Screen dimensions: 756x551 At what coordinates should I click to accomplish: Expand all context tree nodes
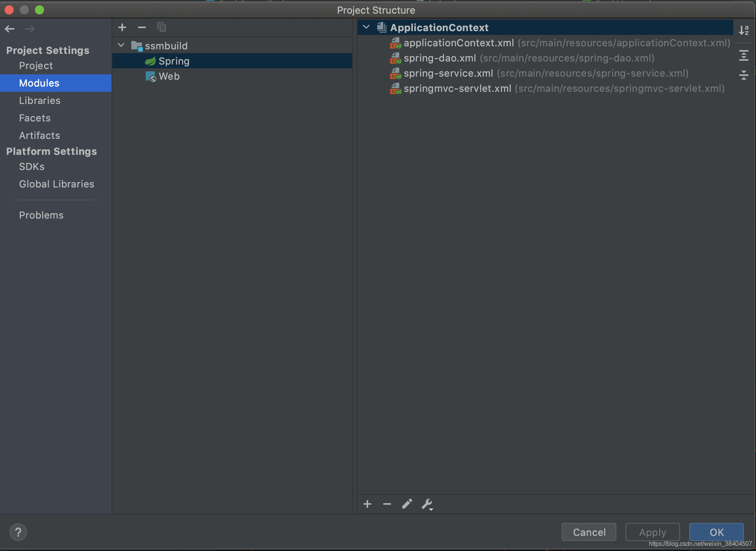pos(744,55)
